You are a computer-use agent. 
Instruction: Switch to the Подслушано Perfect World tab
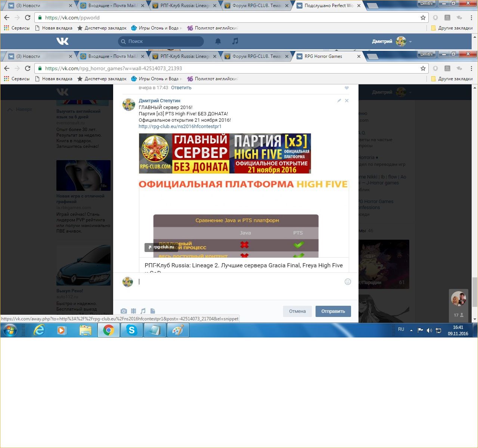tap(329, 6)
